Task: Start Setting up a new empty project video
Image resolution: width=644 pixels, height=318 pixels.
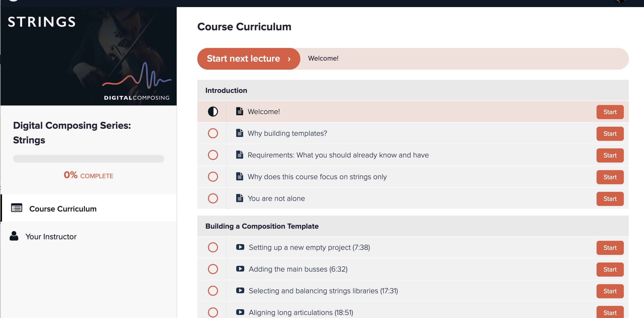Action: 610,248
